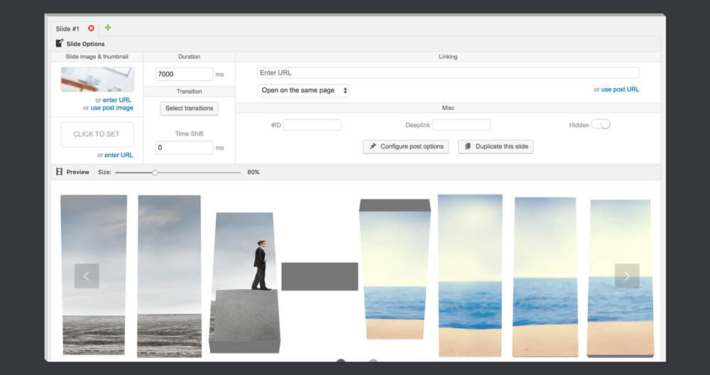Toggle the Hidden switch
710x375 pixels.
coord(601,125)
